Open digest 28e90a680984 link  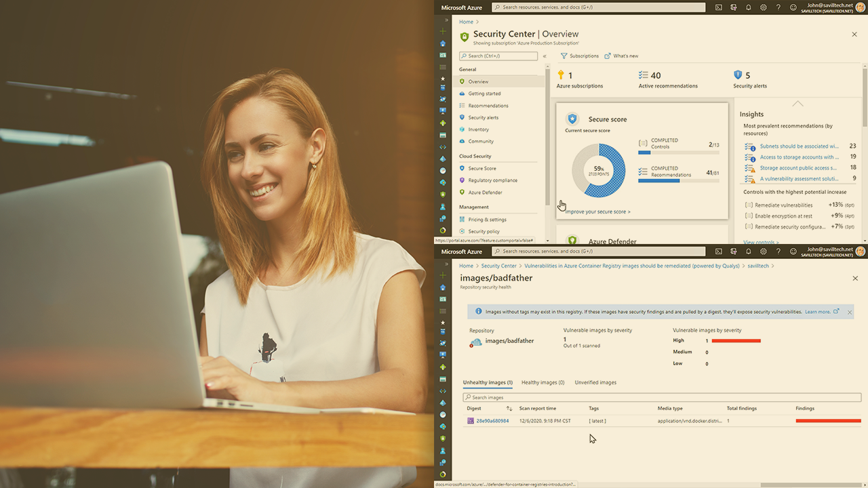tap(492, 421)
